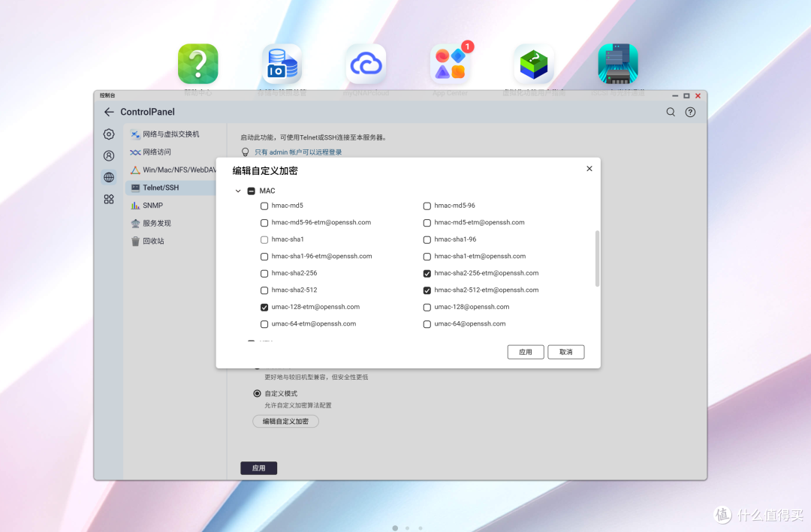811x532 pixels.
Task: Open the App Center desktop icon
Action: tap(450, 64)
